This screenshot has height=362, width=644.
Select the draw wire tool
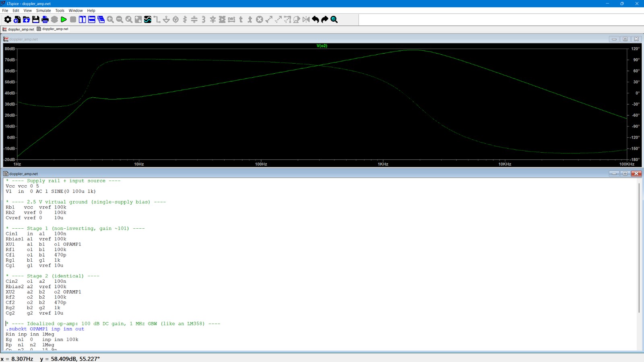pyautogui.click(x=157, y=19)
